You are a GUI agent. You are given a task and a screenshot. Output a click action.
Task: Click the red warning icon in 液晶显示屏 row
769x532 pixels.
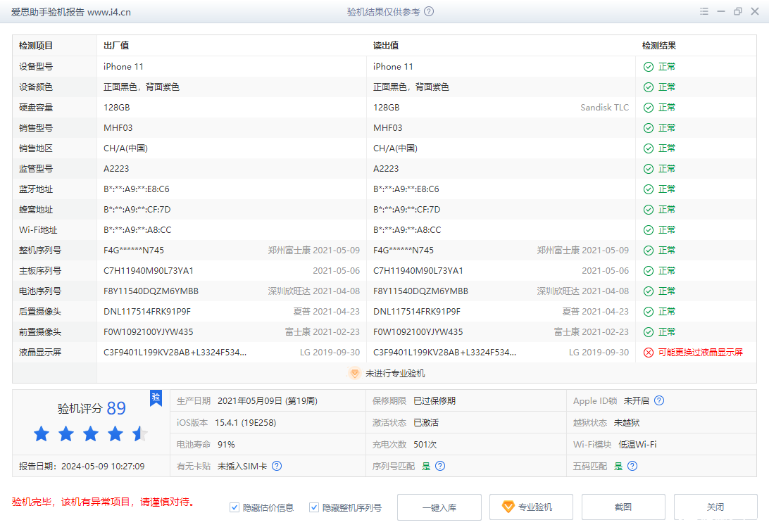tap(649, 353)
